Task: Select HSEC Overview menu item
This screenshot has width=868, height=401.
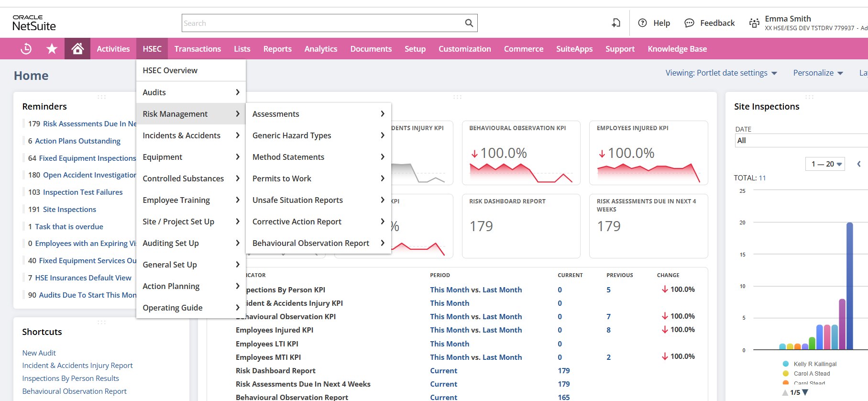Action: coord(170,70)
